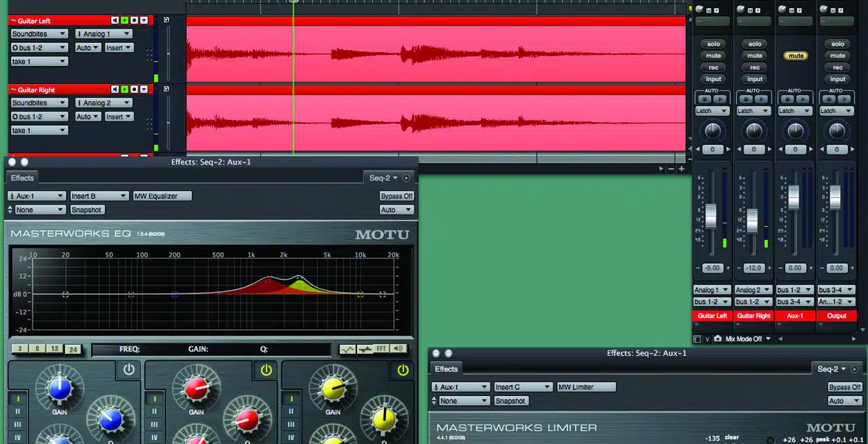The width and height of the screenshot is (868, 444).
Task: Toggle the red EQ band power button
Action: coord(266,370)
